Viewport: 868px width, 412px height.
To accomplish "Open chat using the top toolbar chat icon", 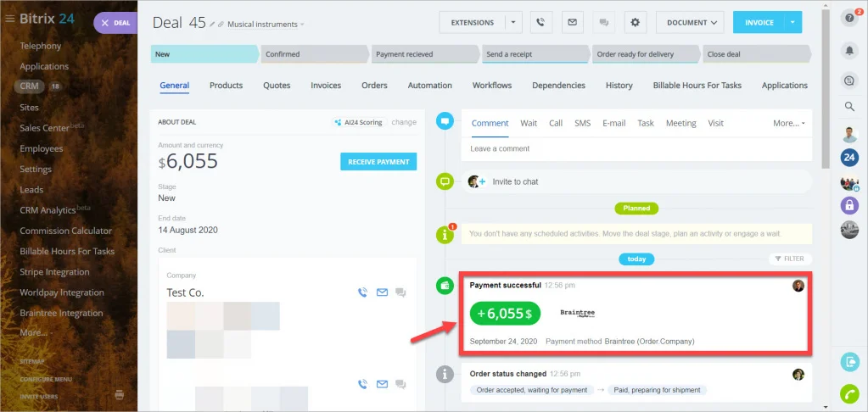I will pyautogui.click(x=604, y=23).
